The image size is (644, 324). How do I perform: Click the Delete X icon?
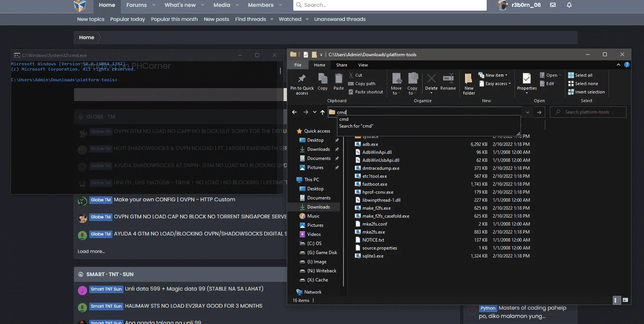pos(431,79)
